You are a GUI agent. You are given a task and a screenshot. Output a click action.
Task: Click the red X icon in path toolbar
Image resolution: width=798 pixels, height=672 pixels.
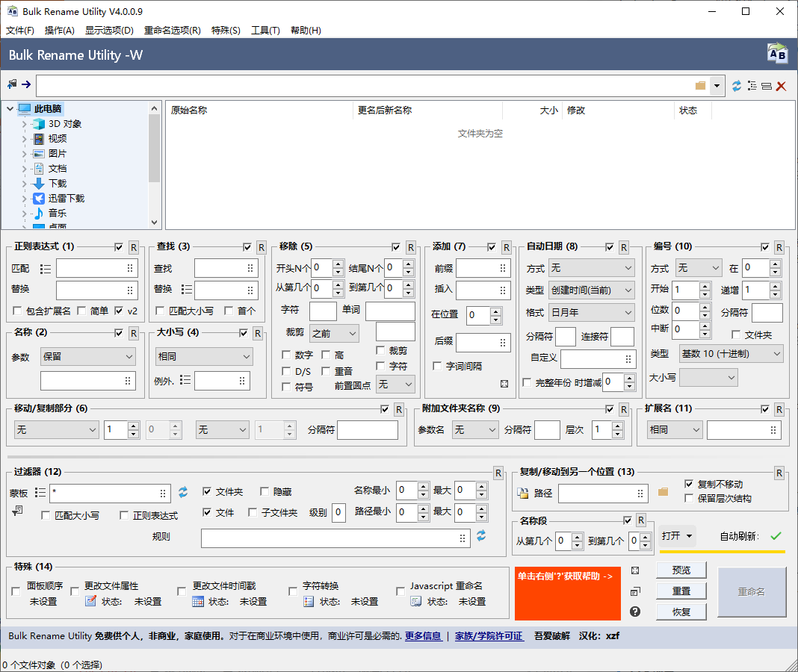(x=782, y=86)
